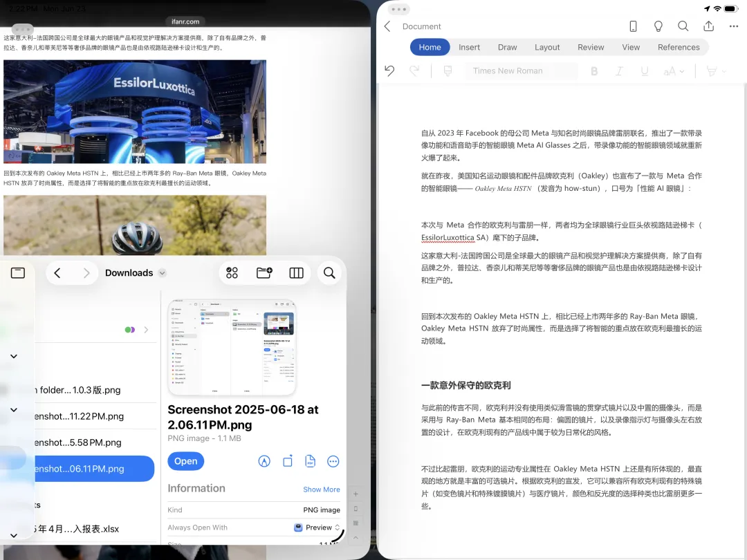Open the lightbulb Tell Me assistant

point(658,26)
